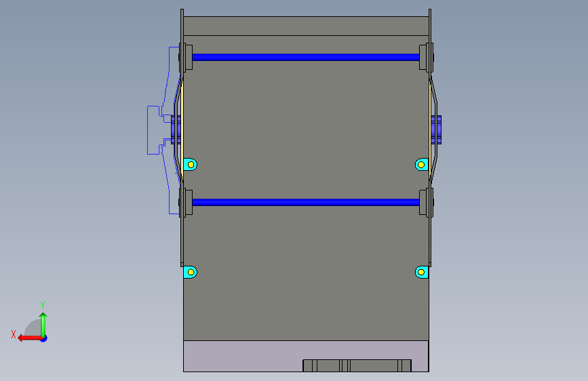588x381 pixels.
Task: Click the red "X" axis label
Action: [14, 334]
